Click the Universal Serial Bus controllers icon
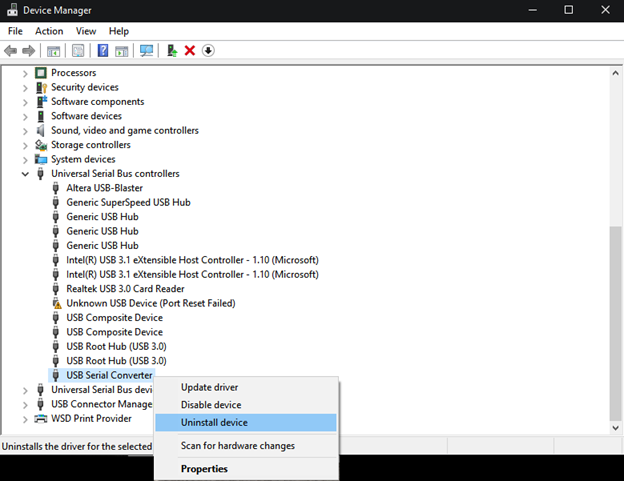The width and height of the screenshot is (624, 481). (40, 174)
